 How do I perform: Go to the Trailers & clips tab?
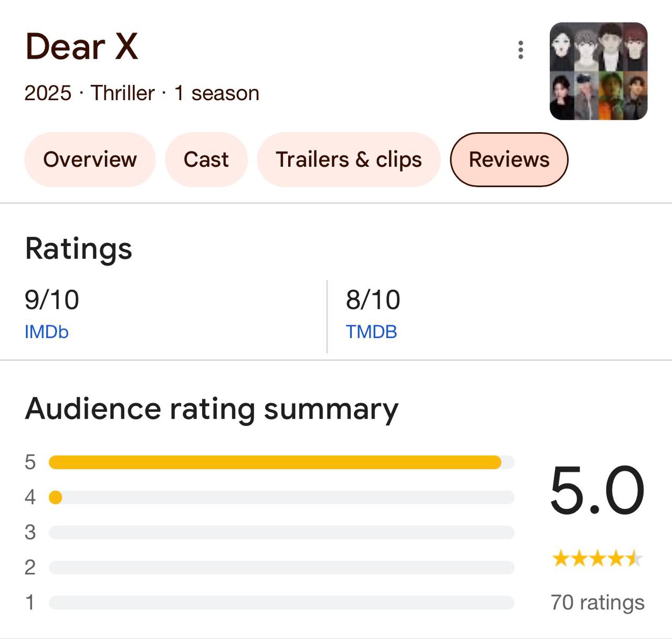point(349,159)
